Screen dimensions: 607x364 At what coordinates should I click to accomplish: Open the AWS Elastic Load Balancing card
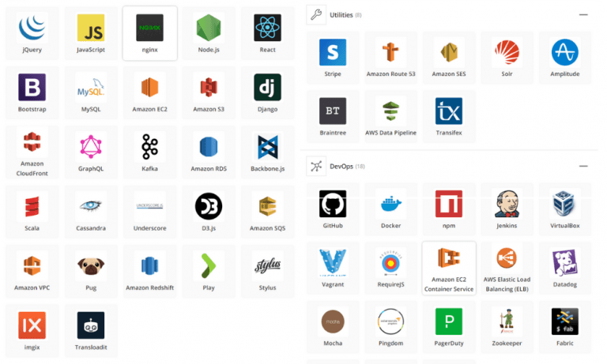(x=507, y=268)
